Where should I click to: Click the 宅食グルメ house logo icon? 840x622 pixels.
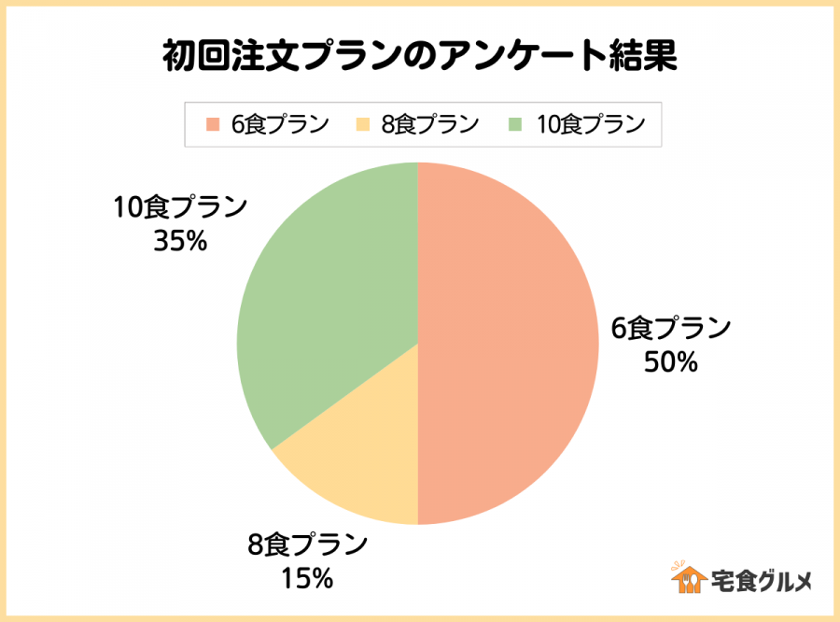(x=689, y=579)
